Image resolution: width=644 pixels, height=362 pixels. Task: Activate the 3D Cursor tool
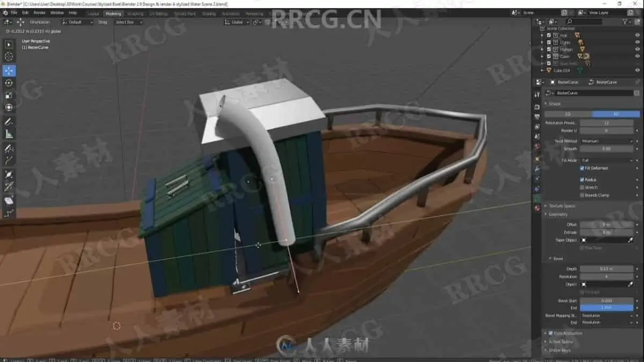[9, 57]
